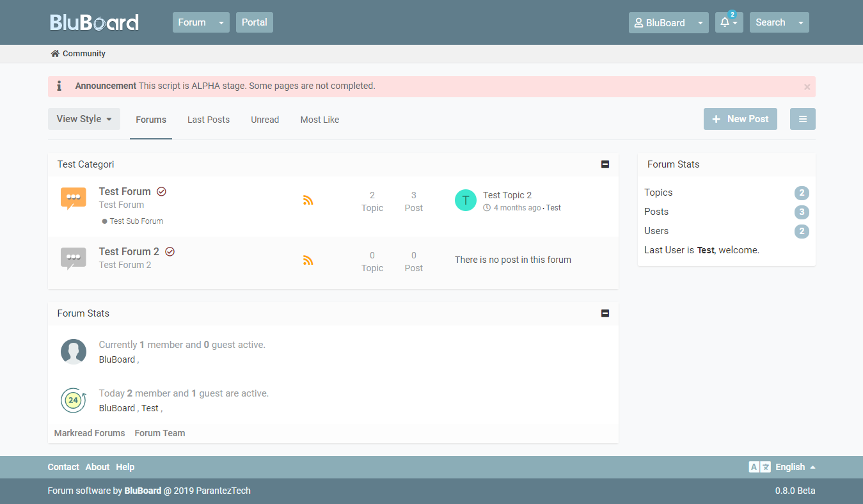Image resolution: width=863 pixels, height=504 pixels.
Task: Open the Portal menu item
Action: 255,22
